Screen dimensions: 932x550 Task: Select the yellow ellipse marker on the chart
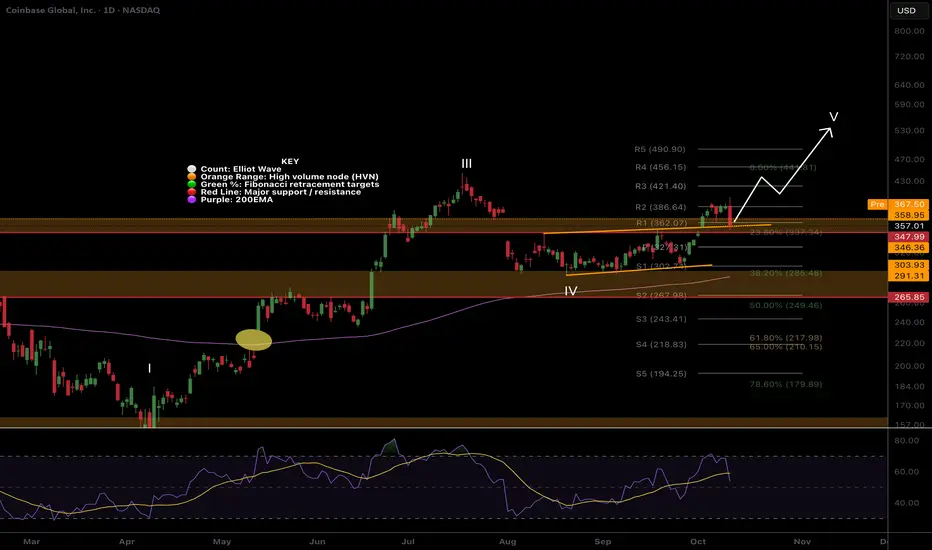(x=254, y=340)
